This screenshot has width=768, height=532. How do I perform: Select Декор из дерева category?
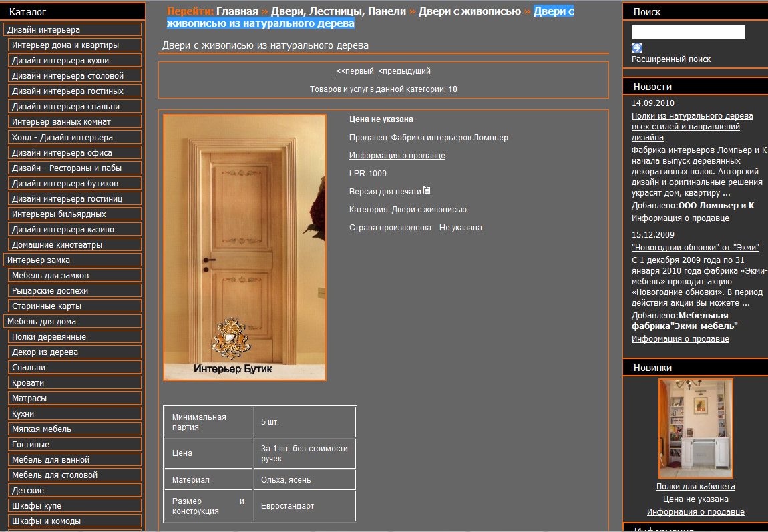coord(74,352)
